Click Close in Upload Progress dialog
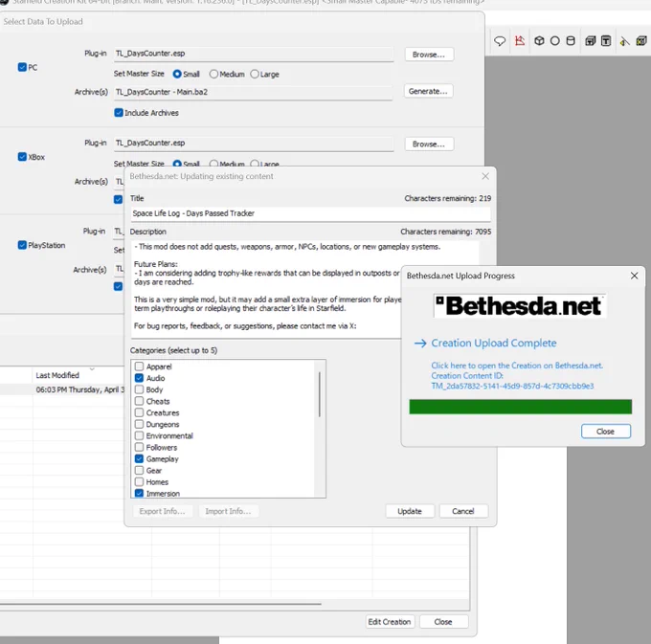The image size is (651, 644). pos(606,432)
